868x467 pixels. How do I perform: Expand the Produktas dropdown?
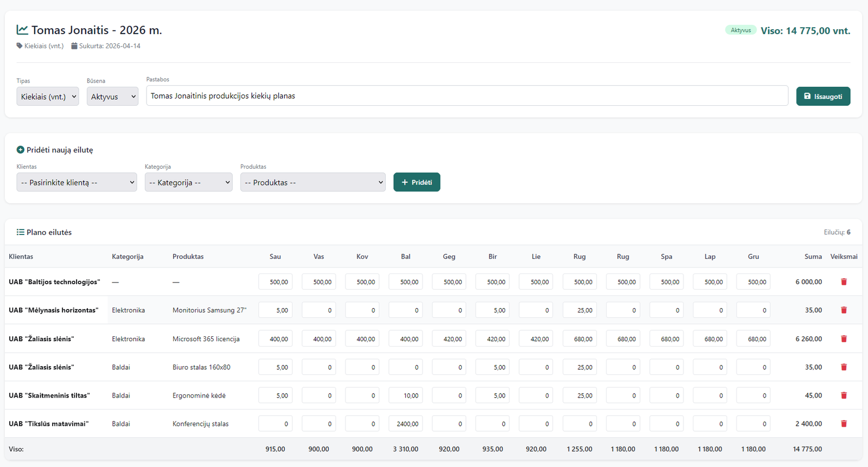(312, 182)
